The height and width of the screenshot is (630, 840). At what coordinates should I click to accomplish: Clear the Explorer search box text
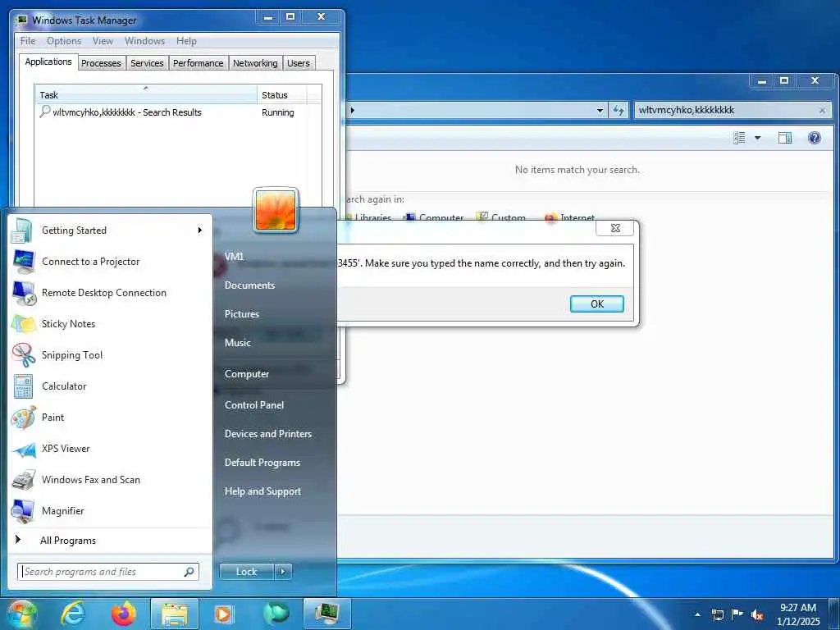click(x=822, y=111)
